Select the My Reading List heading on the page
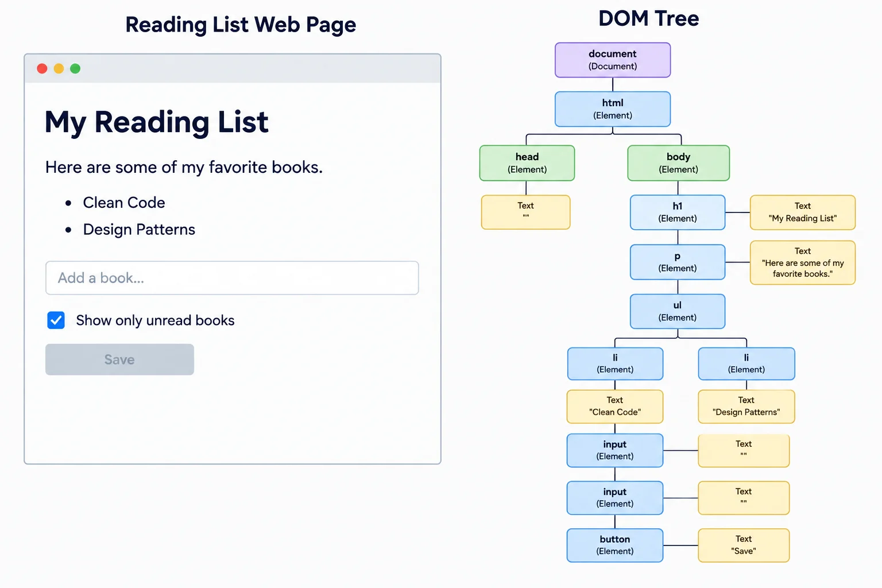 tap(157, 122)
